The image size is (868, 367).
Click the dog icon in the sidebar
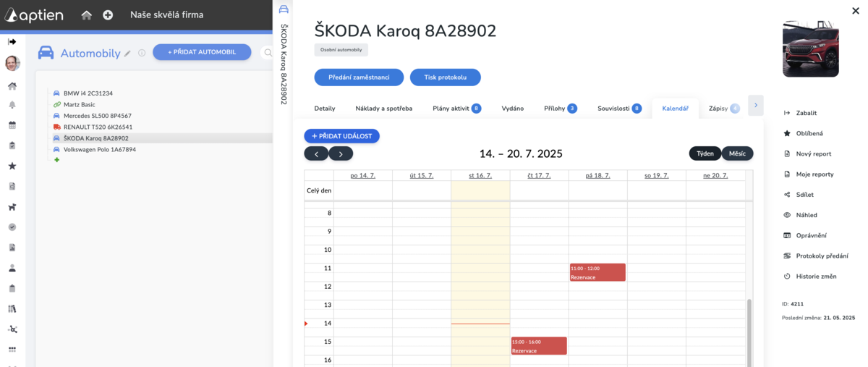pyautogui.click(x=12, y=207)
